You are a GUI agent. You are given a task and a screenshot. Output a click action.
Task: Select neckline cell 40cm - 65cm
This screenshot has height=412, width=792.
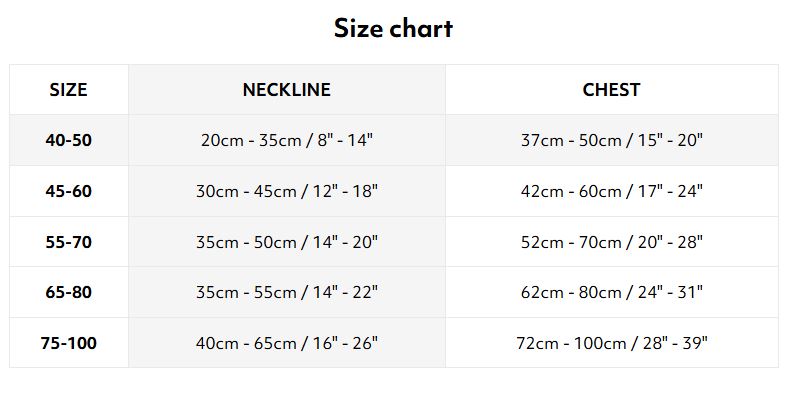pos(287,343)
